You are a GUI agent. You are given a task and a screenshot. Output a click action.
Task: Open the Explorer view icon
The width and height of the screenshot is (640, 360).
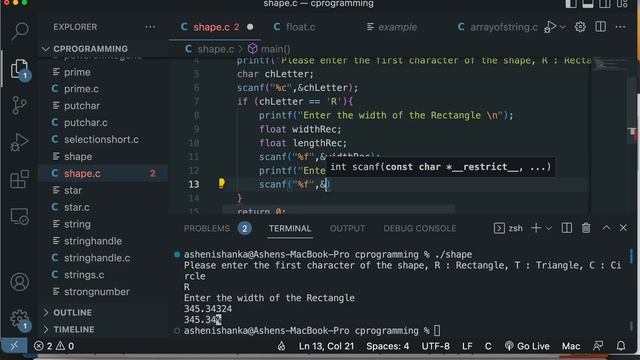(x=19, y=69)
